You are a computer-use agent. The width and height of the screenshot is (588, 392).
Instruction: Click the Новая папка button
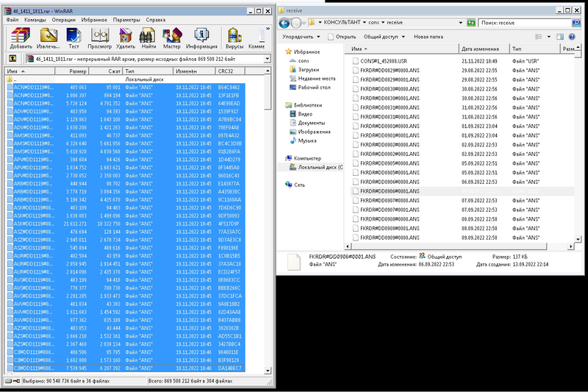pos(429,37)
